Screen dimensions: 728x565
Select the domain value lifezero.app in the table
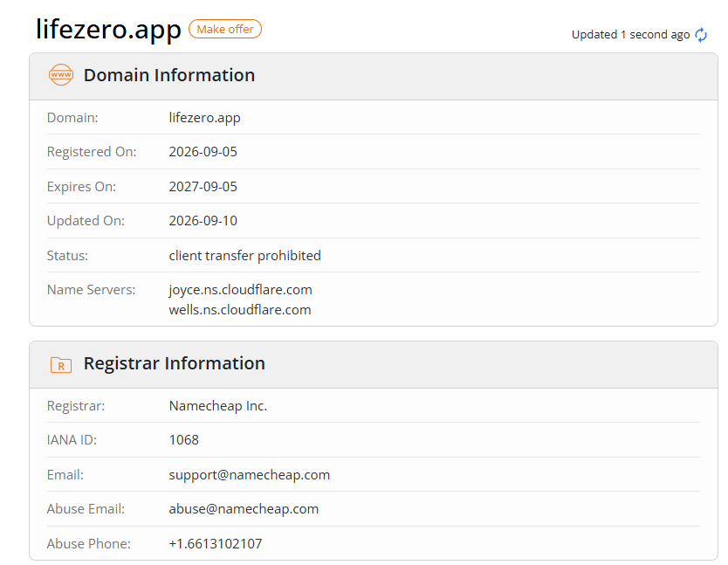tap(205, 118)
